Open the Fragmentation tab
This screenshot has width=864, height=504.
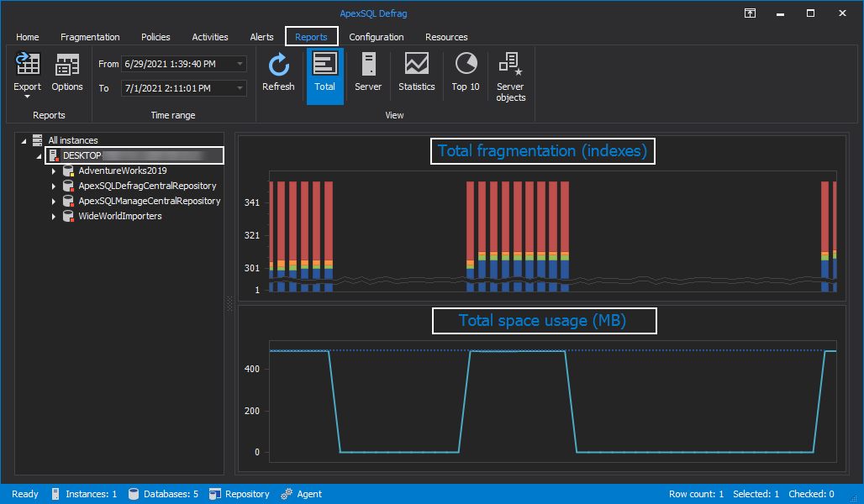tap(90, 37)
